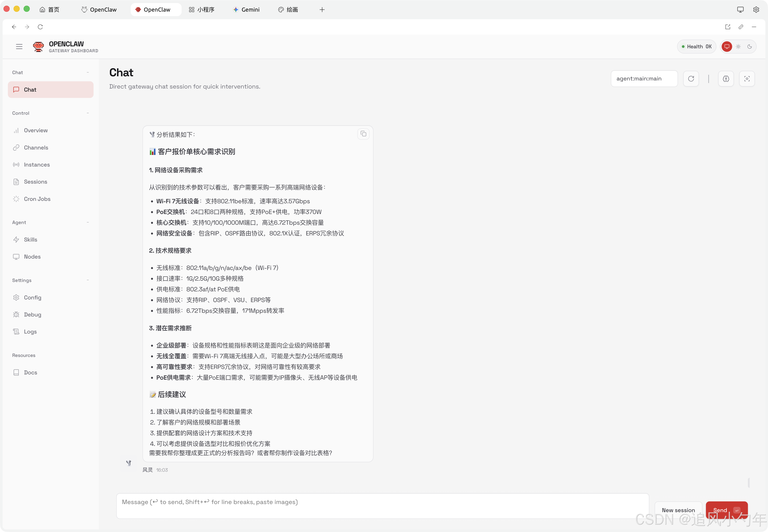
Task: Open the Debug page in the sidebar
Action: [32, 315]
